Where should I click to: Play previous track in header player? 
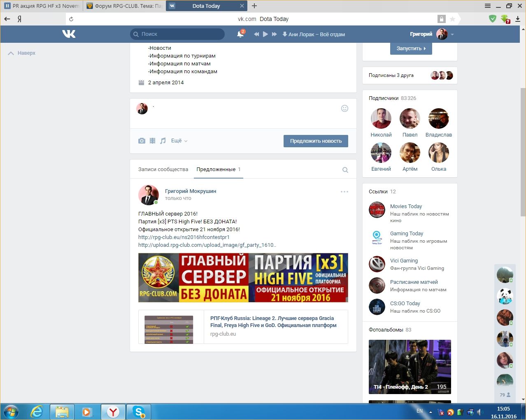point(256,34)
